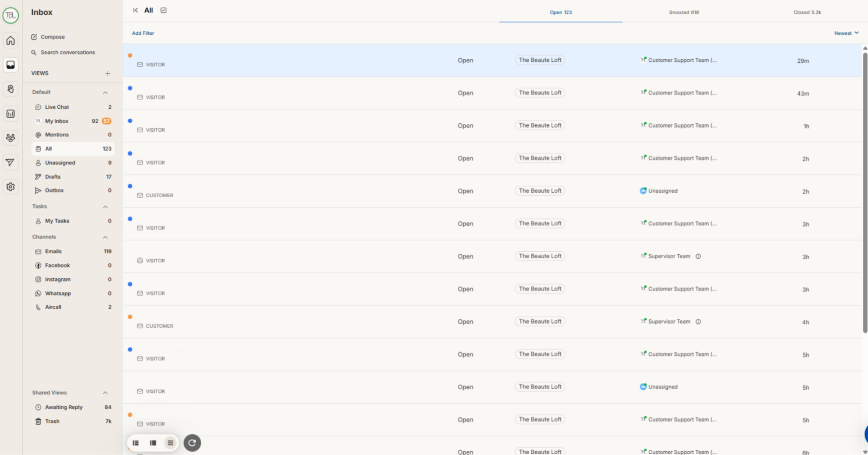Viewport: 868px width, 455px height.
Task: Open the Campaigns paper-plane icon in left rail
Action: click(11, 162)
